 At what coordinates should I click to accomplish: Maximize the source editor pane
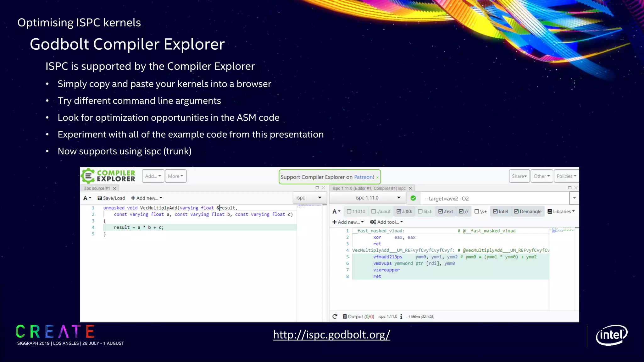pos(317,188)
